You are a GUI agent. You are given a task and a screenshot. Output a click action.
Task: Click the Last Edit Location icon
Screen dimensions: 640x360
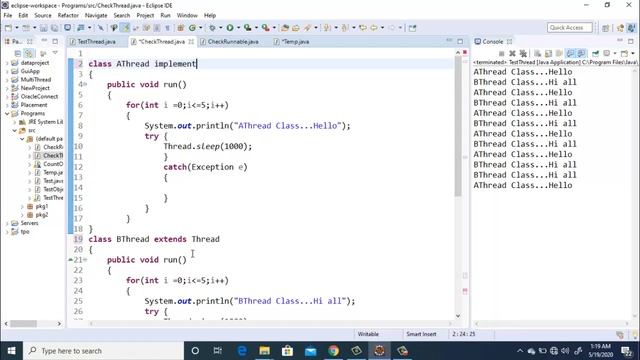[363, 28]
